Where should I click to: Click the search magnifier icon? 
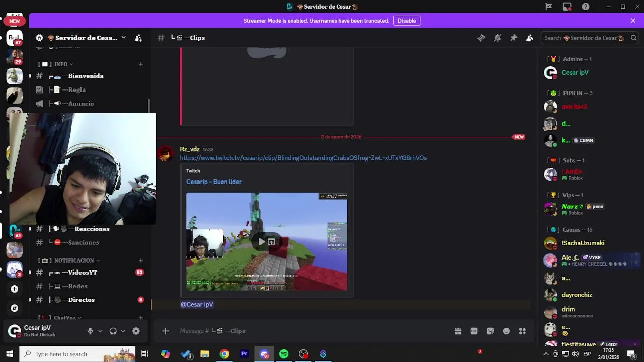pos(633,38)
